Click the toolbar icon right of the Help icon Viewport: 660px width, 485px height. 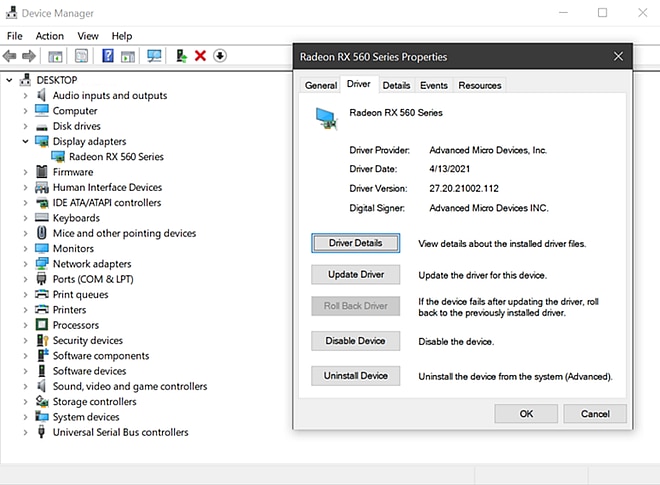point(128,56)
